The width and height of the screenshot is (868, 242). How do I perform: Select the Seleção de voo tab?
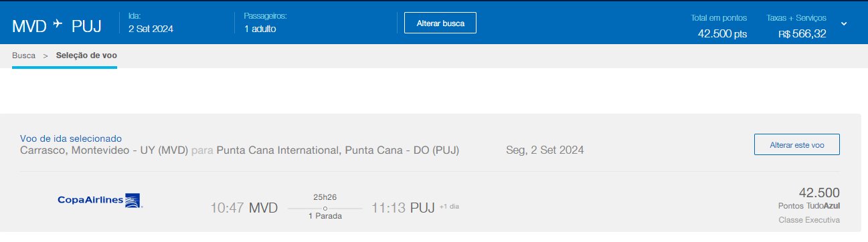[x=86, y=55]
